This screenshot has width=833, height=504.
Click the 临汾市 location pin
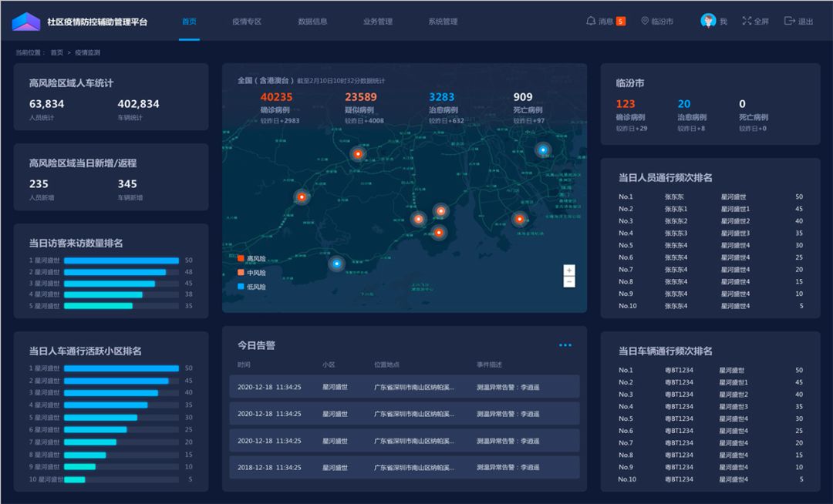click(x=645, y=22)
